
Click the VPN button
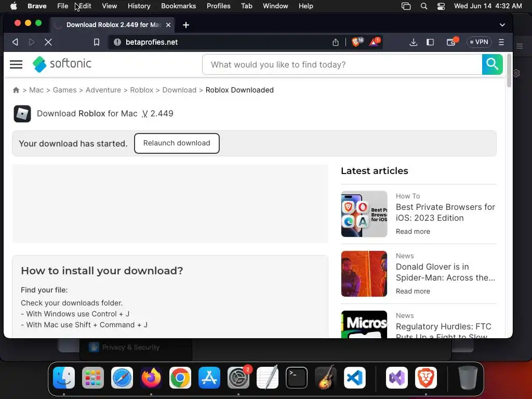[x=479, y=42]
